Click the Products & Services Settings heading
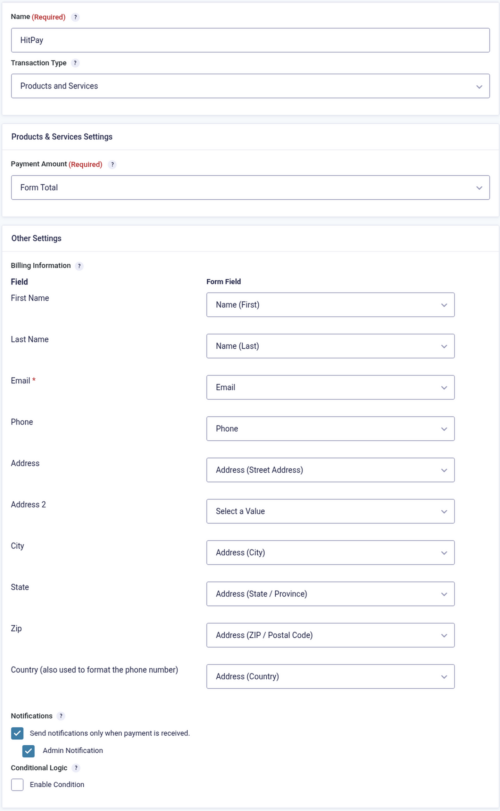Image resolution: width=500 pixels, height=811 pixels. pyautogui.click(x=62, y=137)
